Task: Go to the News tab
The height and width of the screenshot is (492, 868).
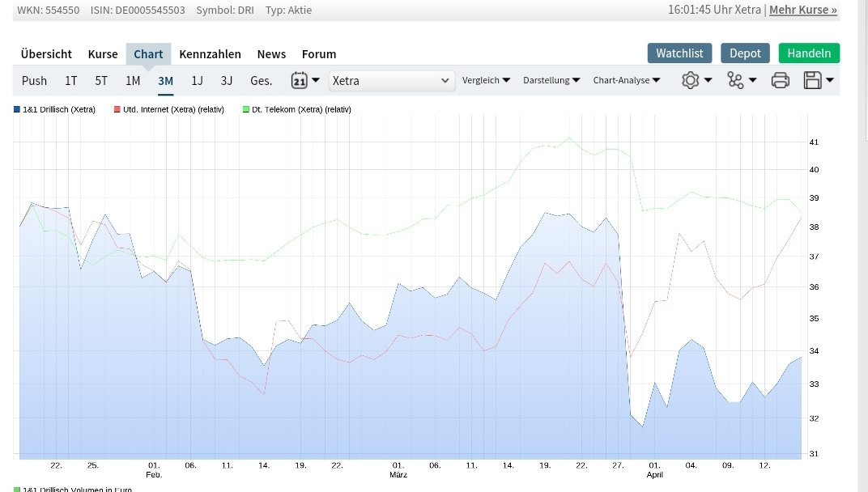Action: click(271, 54)
